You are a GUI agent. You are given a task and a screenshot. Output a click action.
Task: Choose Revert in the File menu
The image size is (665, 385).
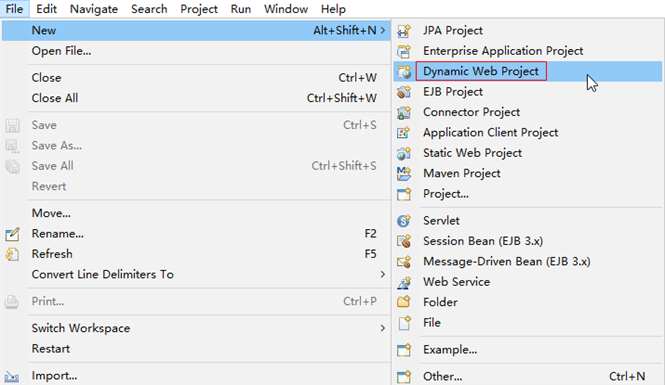[196, 187]
